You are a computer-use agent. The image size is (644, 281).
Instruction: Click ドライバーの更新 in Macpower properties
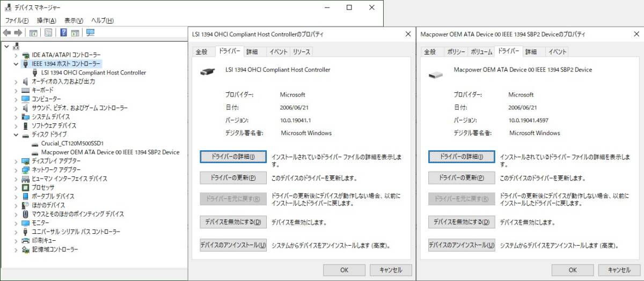click(462, 178)
